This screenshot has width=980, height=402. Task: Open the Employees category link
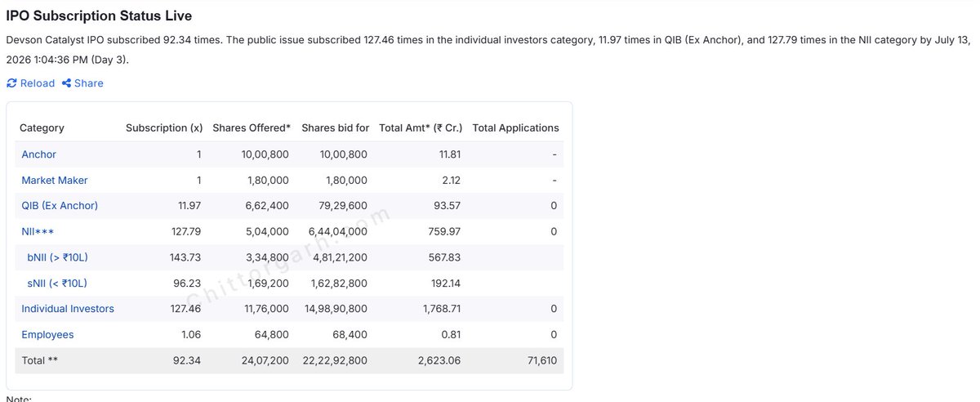pyautogui.click(x=47, y=335)
